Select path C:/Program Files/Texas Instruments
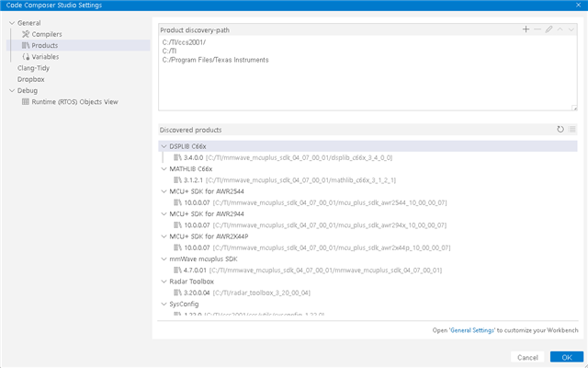 (216, 60)
